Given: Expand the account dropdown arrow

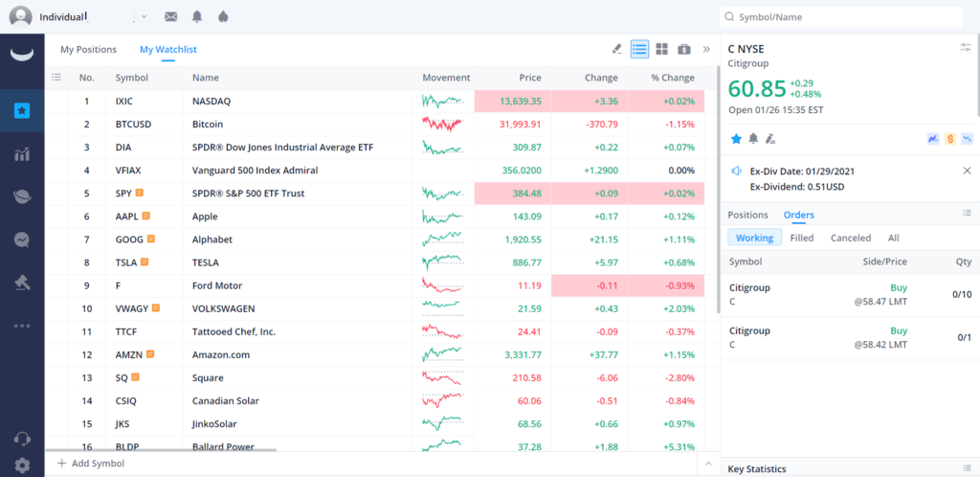Looking at the screenshot, I should pos(143,17).
